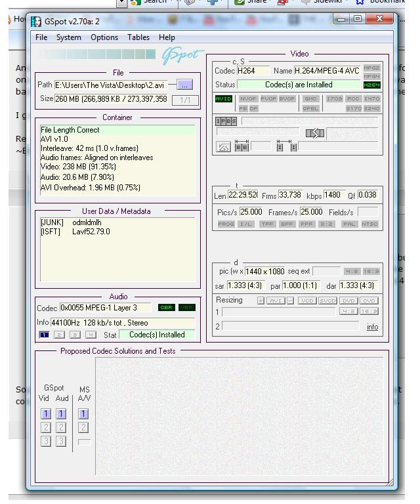This screenshot has width=420, height=504.
Task: Click the BFF field order indicator
Action: [x=287, y=224]
